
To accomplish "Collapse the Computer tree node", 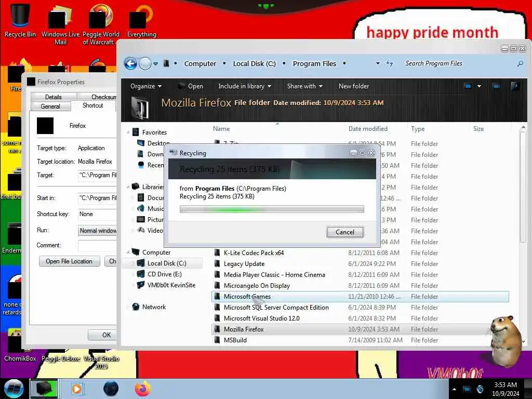I will click(x=128, y=252).
